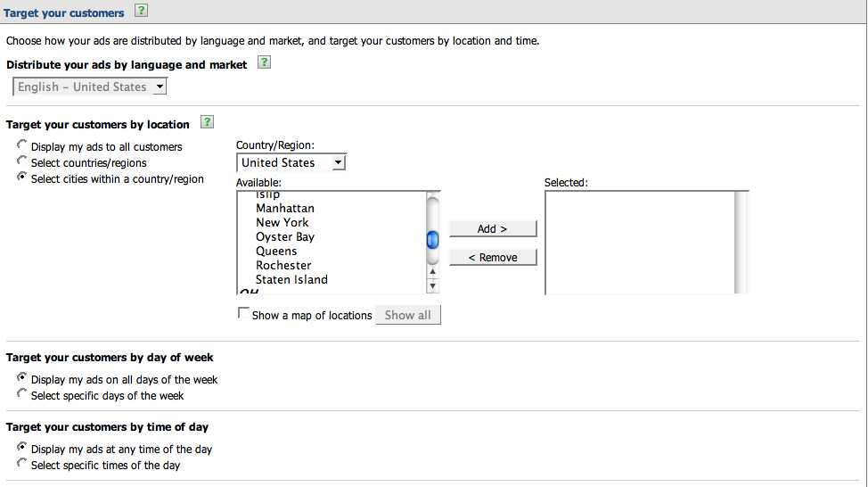The image size is (868, 487).
Task: Click help icon for language and market
Action: point(264,63)
